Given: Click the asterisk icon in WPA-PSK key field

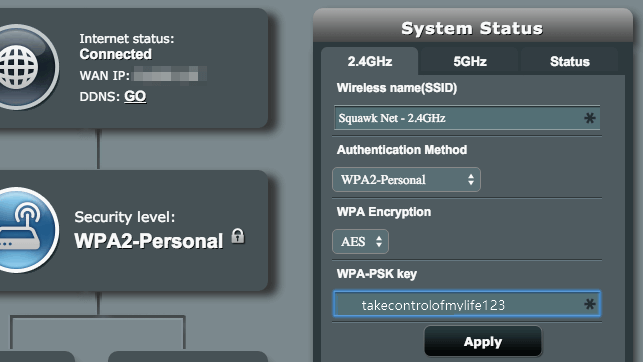Looking at the screenshot, I should (590, 304).
